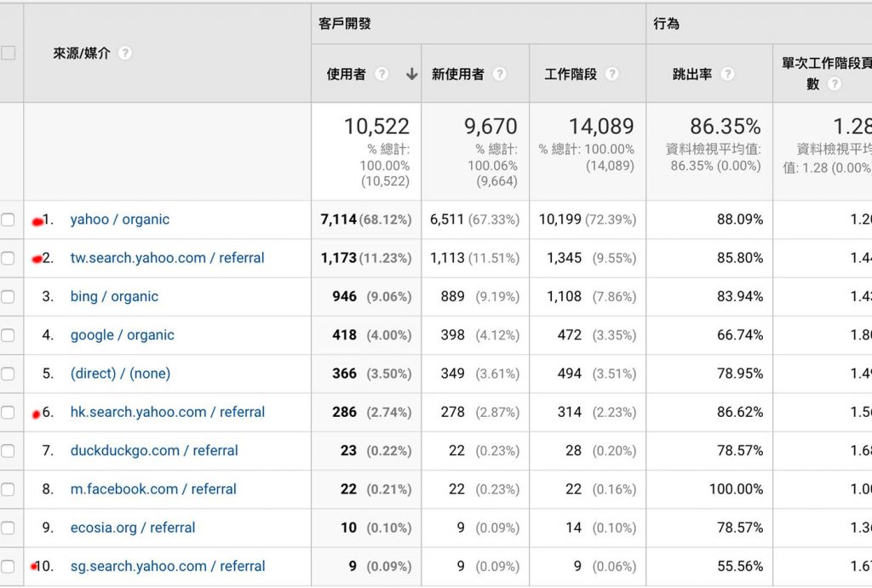872x588 pixels.
Task: Open help icon beside 單次工作階段頁數 header
Action: 835,84
